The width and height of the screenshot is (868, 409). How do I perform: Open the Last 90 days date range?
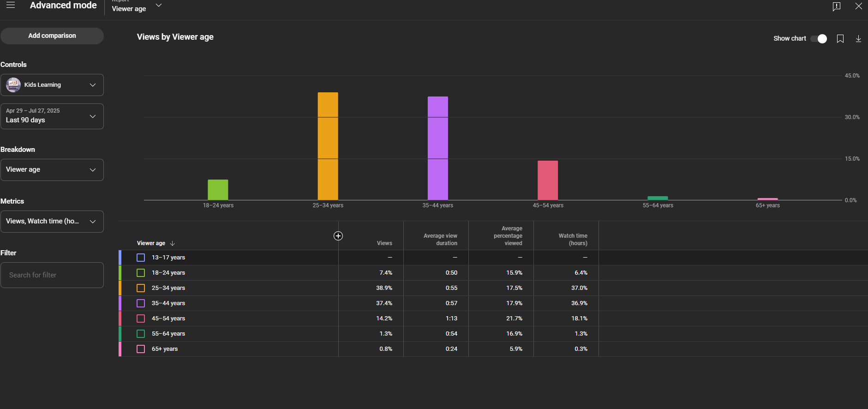point(52,116)
